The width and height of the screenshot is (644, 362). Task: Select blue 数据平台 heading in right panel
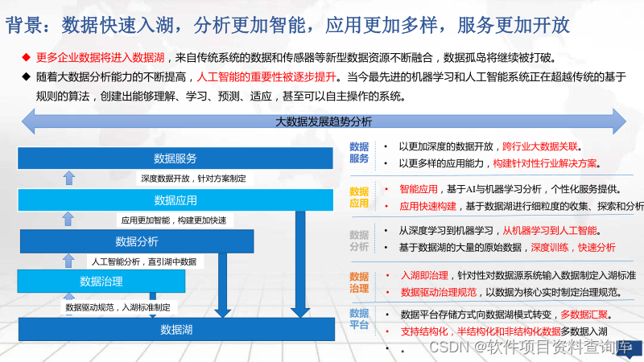[x=359, y=319]
